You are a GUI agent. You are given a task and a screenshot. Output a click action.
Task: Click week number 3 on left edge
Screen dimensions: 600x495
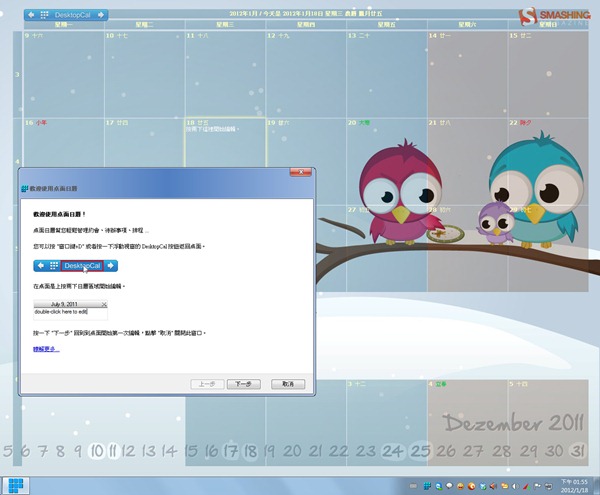17,74
